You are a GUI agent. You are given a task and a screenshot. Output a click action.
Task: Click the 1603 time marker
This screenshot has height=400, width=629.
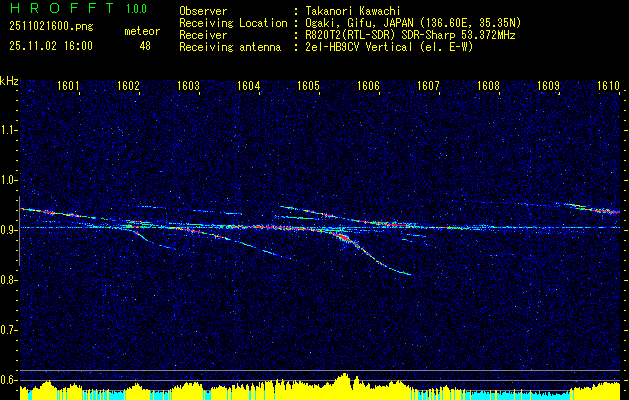189,86
